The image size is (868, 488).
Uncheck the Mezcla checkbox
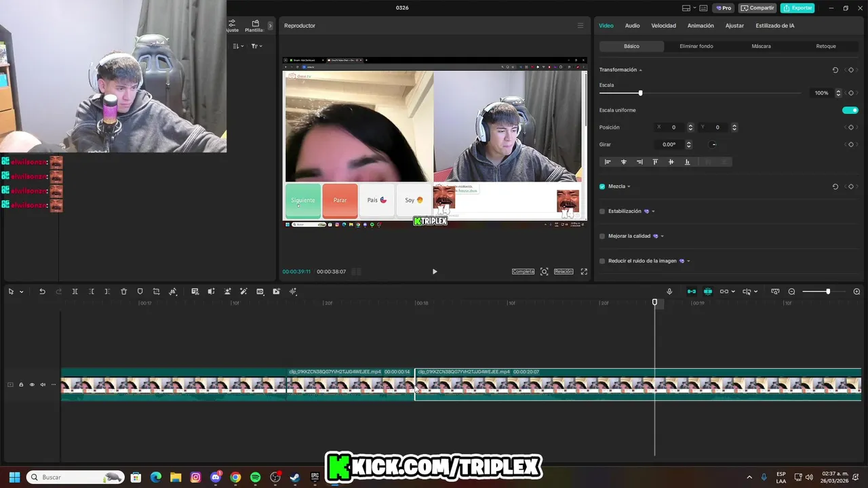[x=602, y=186]
